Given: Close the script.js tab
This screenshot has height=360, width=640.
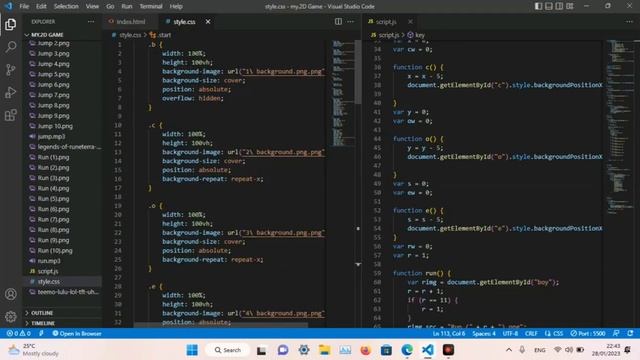Looking at the screenshot, I should coord(410,22).
